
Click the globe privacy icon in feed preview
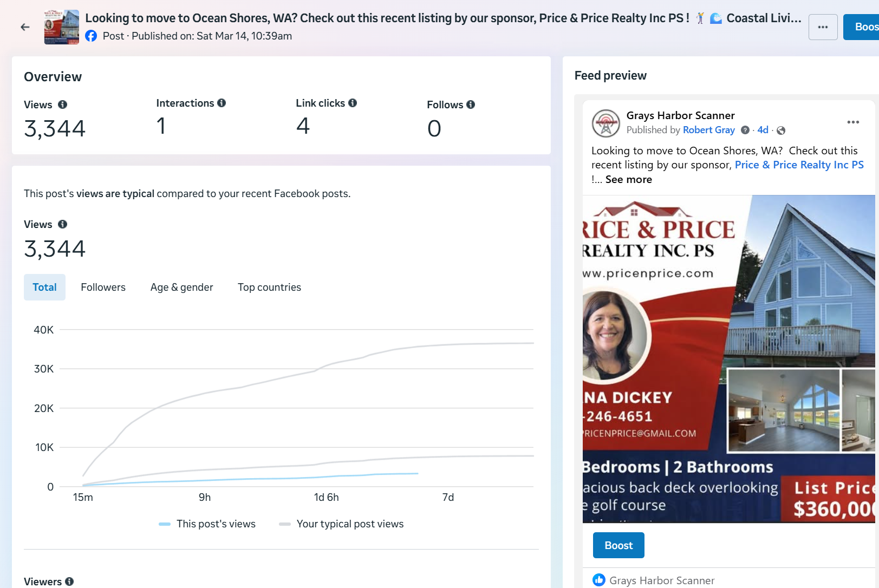coord(781,130)
